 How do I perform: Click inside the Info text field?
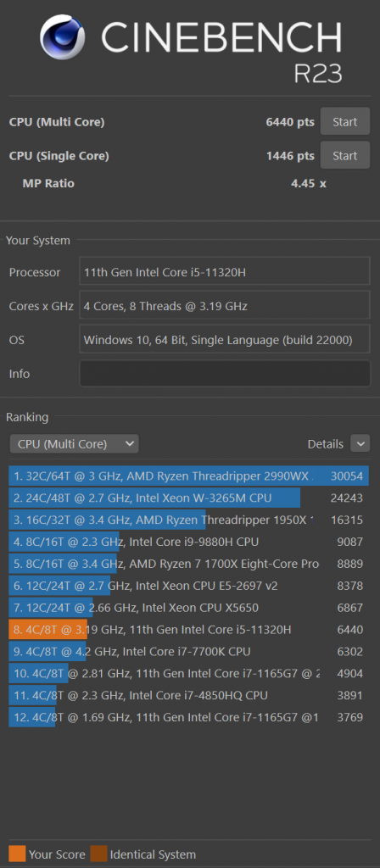[x=225, y=374]
